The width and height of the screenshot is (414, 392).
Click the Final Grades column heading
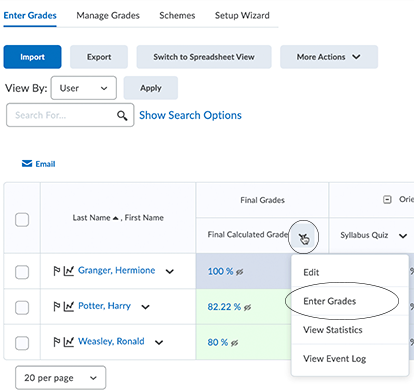[x=262, y=200]
